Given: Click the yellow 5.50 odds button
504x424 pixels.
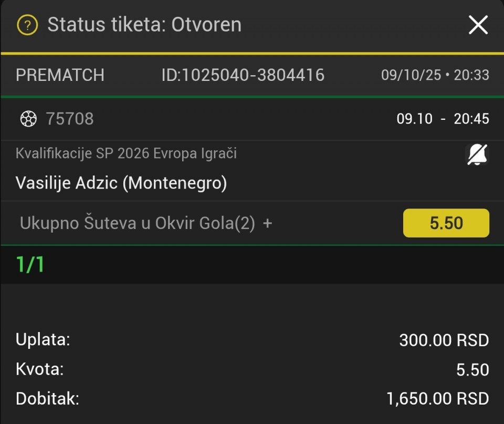Looking at the screenshot, I should [446, 223].
